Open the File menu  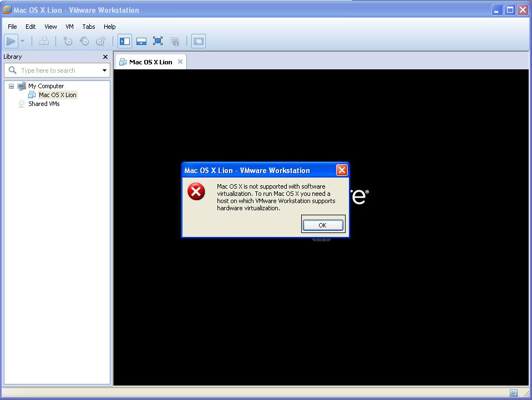12,27
